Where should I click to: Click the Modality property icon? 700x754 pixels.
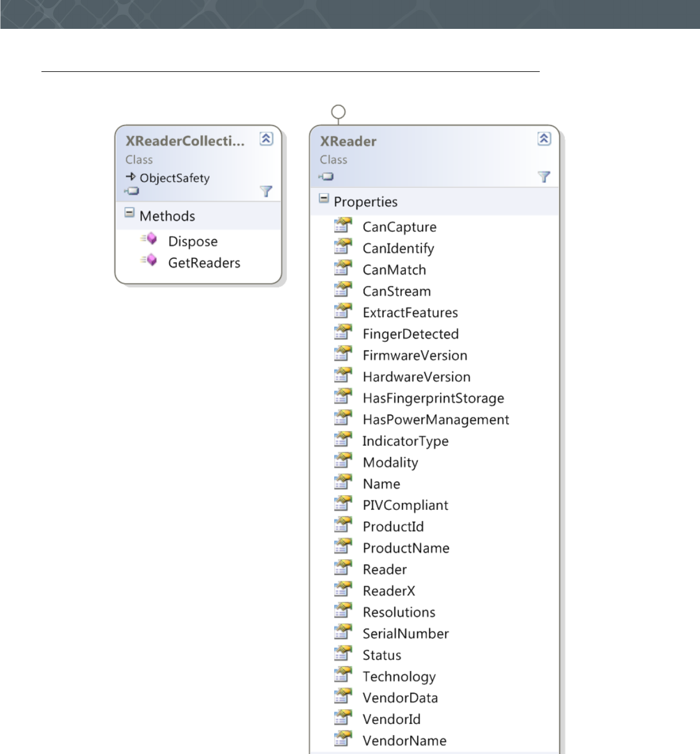tap(343, 460)
